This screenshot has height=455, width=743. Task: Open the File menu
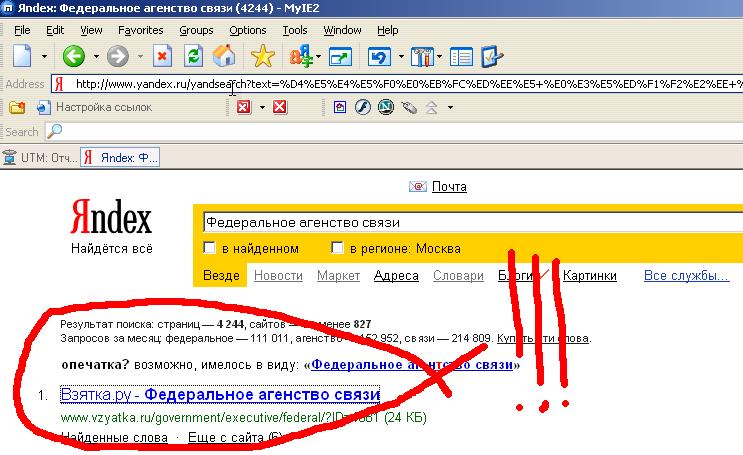[22, 30]
